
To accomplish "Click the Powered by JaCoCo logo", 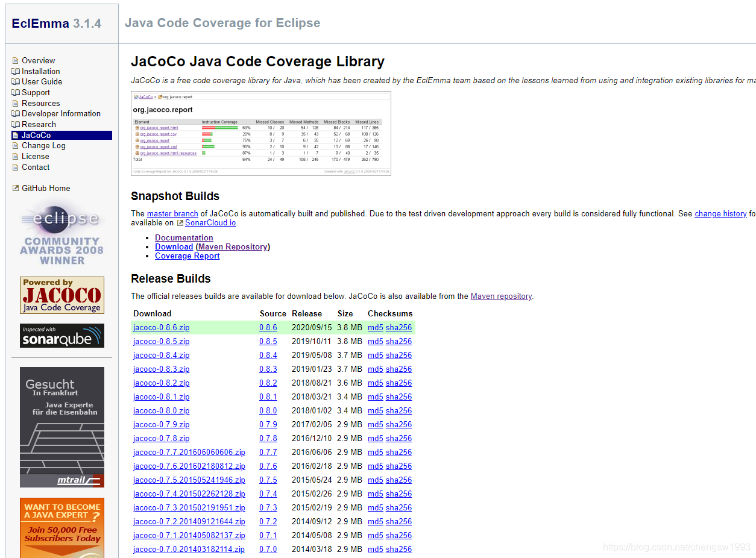I will click(62, 295).
